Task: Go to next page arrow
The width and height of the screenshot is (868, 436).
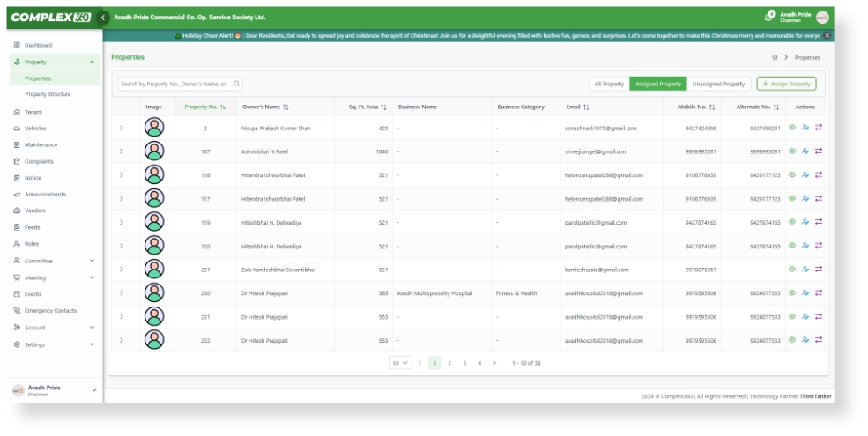Action: click(x=494, y=363)
